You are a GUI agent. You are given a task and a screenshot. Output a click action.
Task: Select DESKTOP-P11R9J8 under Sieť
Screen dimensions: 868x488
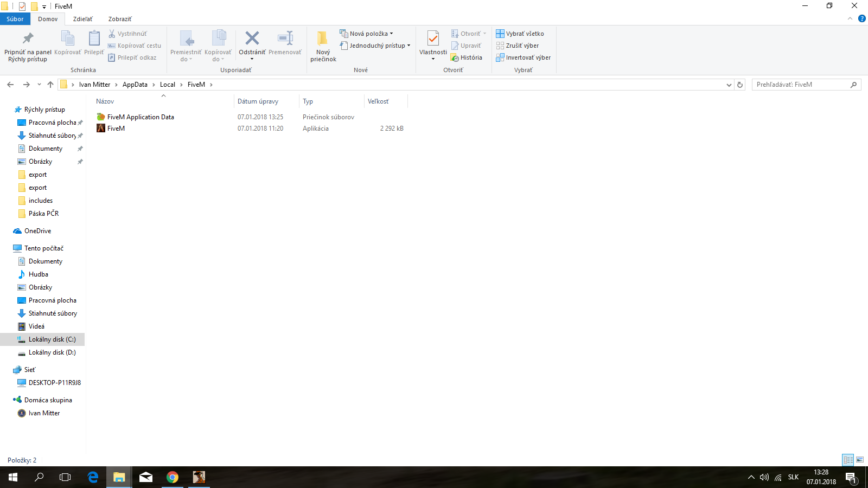click(54, 383)
